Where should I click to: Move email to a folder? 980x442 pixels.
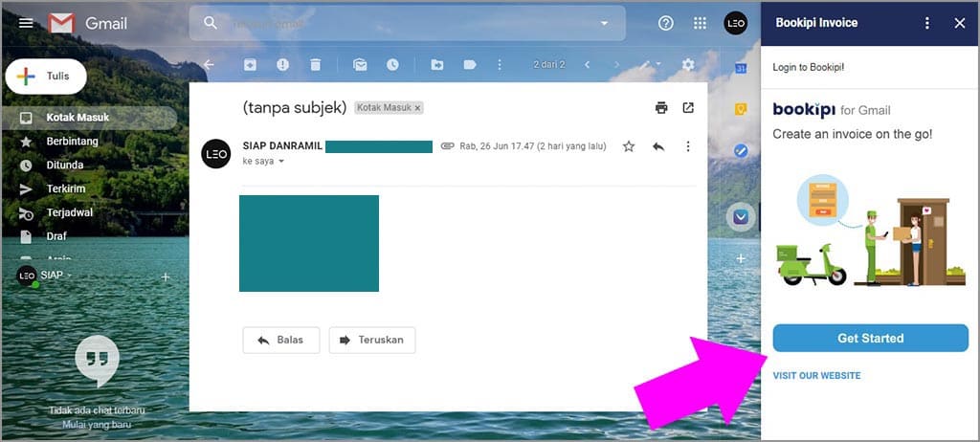click(x=436, y=64)
